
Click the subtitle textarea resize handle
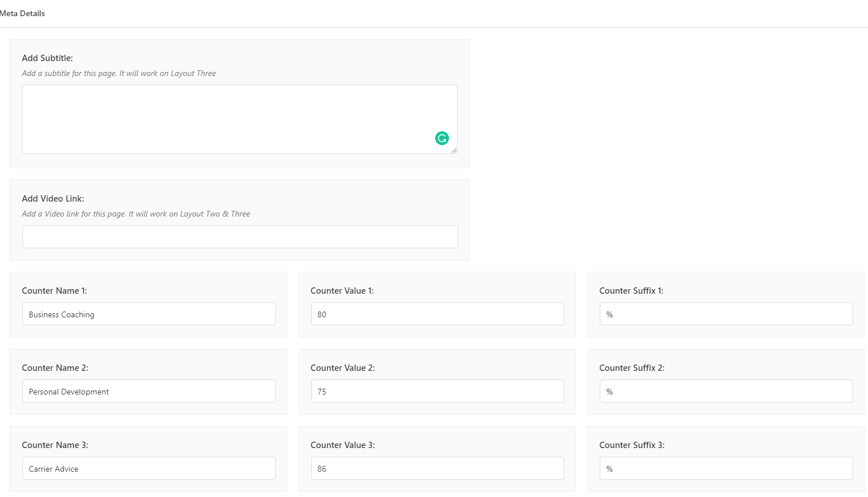(x=454, y=150)
